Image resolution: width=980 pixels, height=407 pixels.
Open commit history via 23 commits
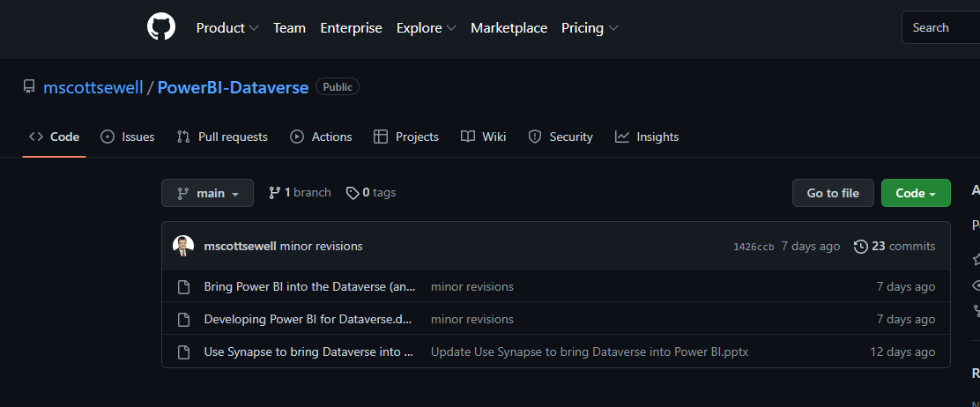[895, 247]
